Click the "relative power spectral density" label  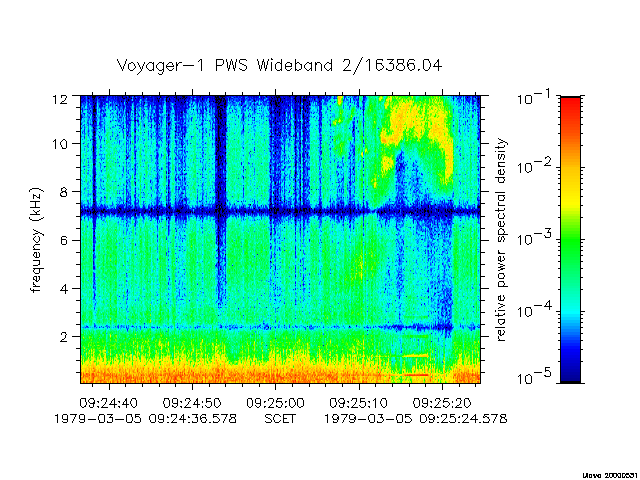click(x=501, y=240)
